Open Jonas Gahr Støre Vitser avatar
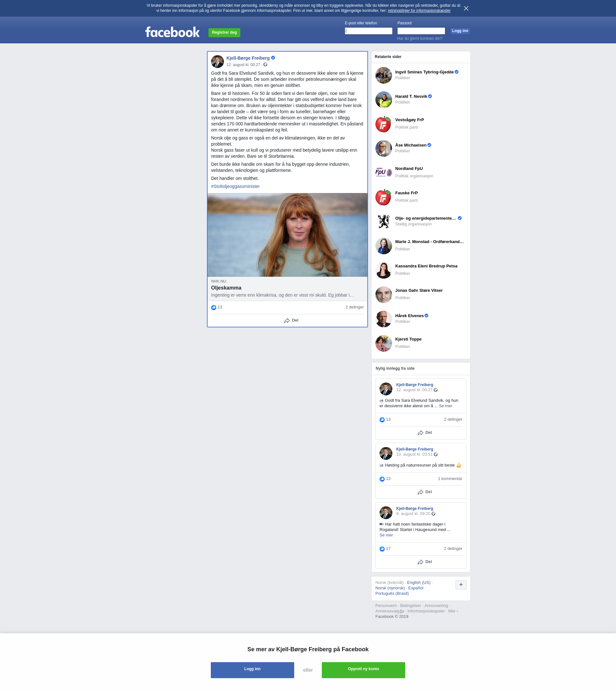 [383, 295]
